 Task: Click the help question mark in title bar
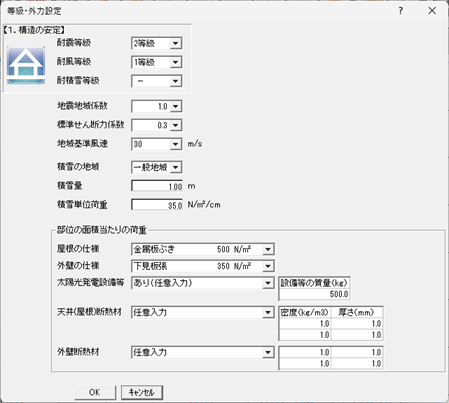click(401, 11)
